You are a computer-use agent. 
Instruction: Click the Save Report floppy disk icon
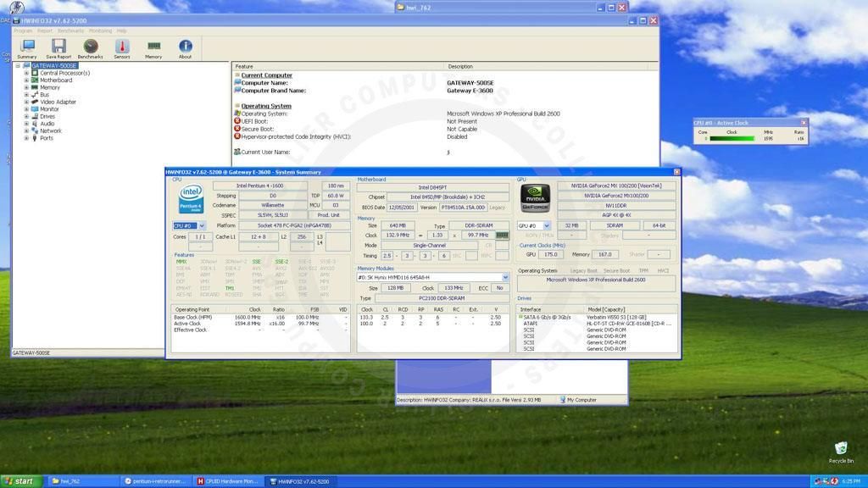[x=58, y=47]
